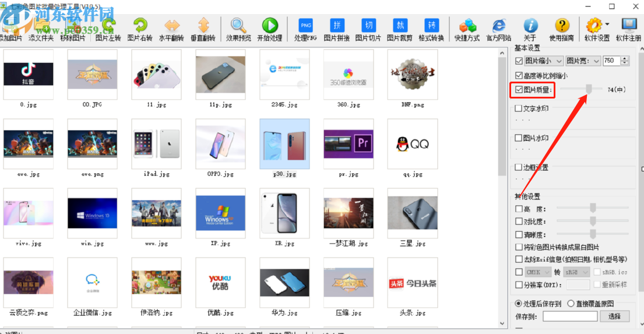
Task: Select the 头条.jpg thumbnail
Action: coord(413,283)
